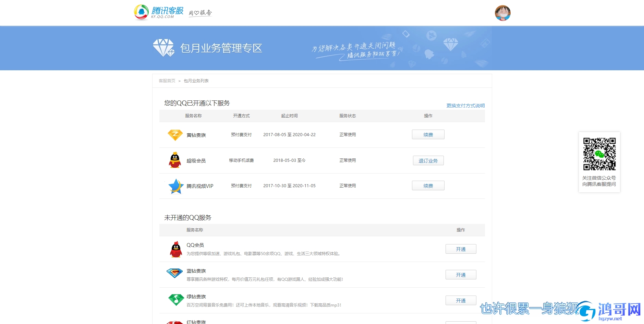This screenshot has width=644, height=324.
Task: Click the 蓝钻贵族 blue diamond icon
Action: coord(175,273)
